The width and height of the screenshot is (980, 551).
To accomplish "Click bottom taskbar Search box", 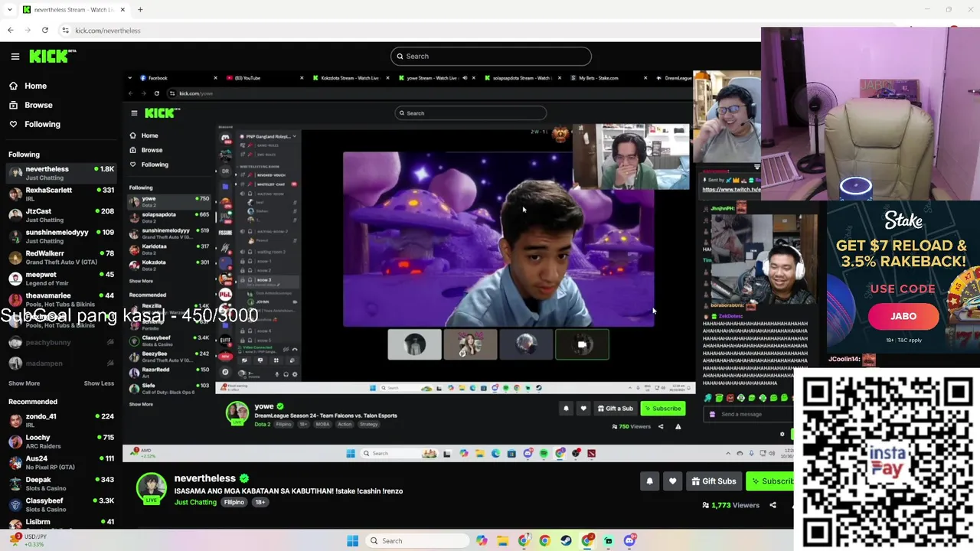I will point(416,540).
